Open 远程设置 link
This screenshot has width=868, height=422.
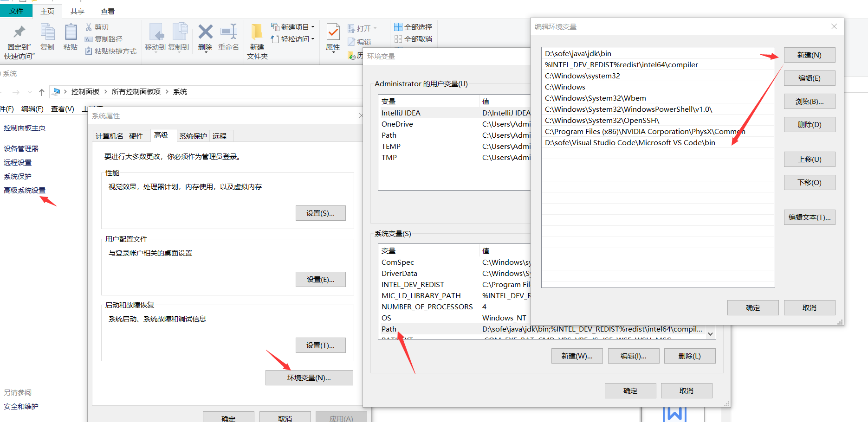(18, 163)
